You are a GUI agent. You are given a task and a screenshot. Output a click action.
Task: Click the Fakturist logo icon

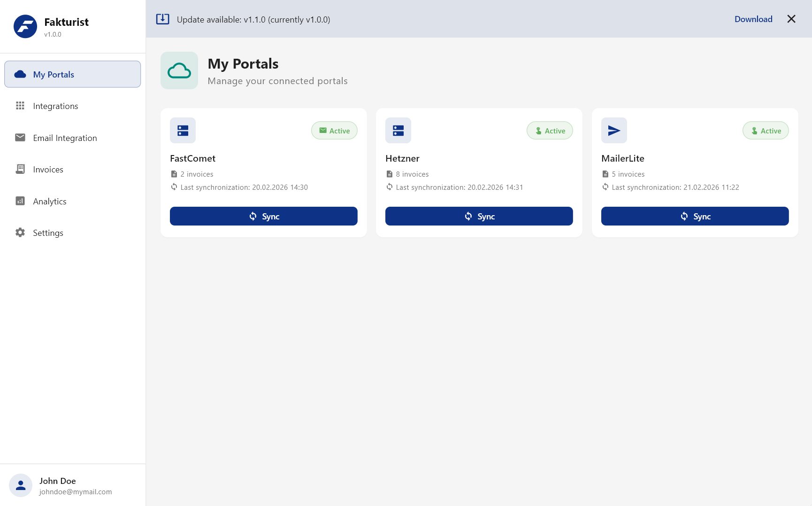(25, 26)
